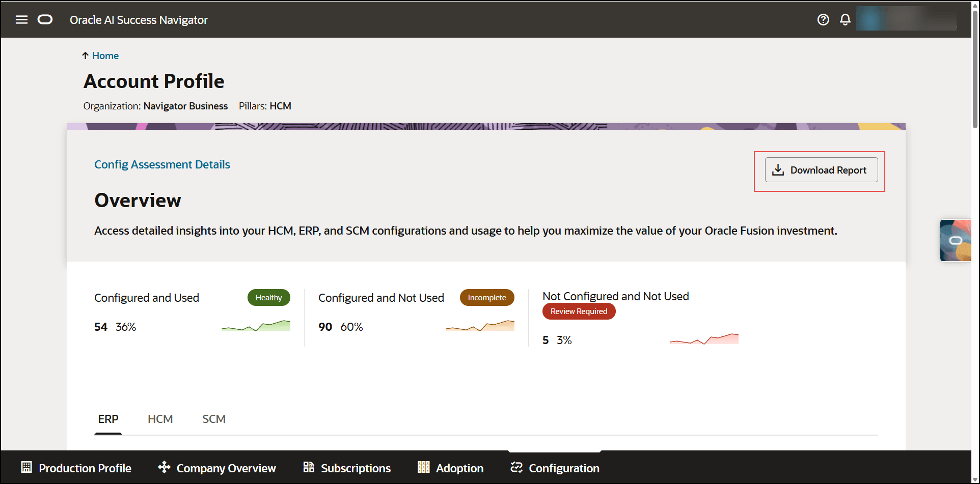Image resolution: width=980 pixels, height=484 pixels.
Task: Click the Review Required badge
Action: point(579,311)
